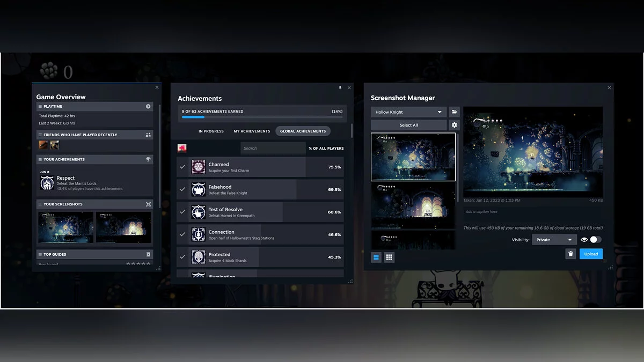The width and height of the screenshot is (644, 362).
Task: Click the 9 of 63 Achievements Earned text
Action: 213,112
